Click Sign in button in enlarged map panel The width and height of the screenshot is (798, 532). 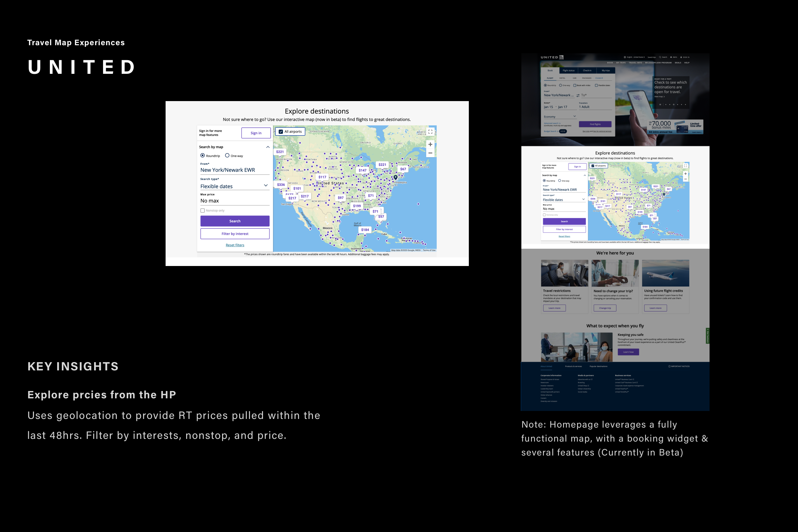[x=256, y=133]
